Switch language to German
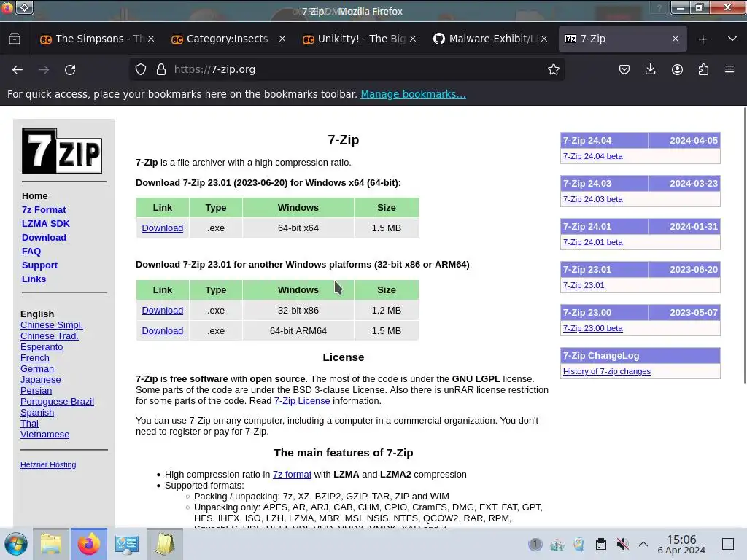 coord(37,368)
